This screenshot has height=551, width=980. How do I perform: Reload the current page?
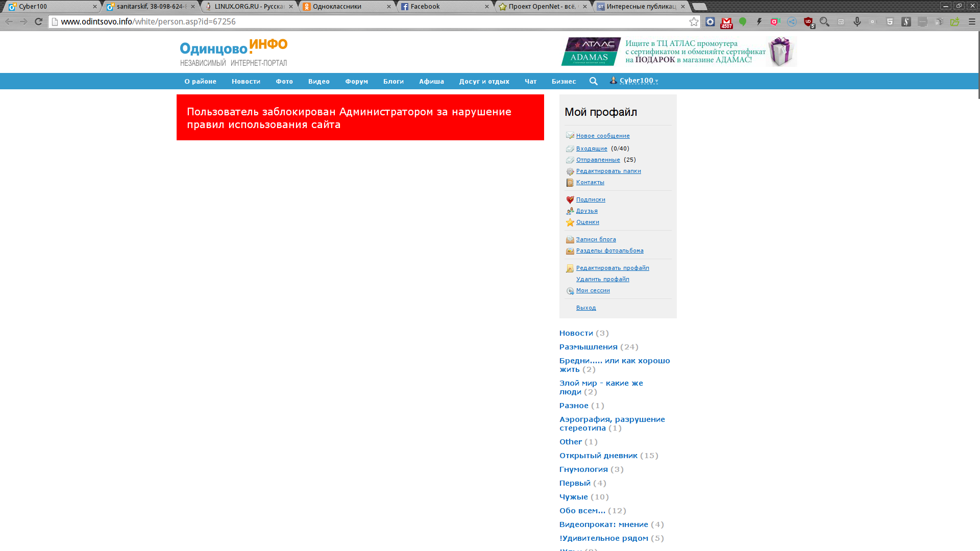click(38, 21)
